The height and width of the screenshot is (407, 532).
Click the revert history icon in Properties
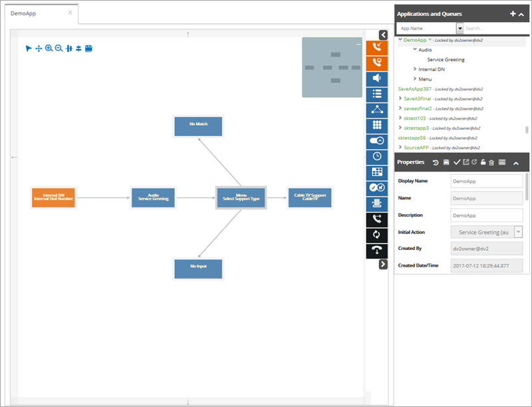click(436, 162)
